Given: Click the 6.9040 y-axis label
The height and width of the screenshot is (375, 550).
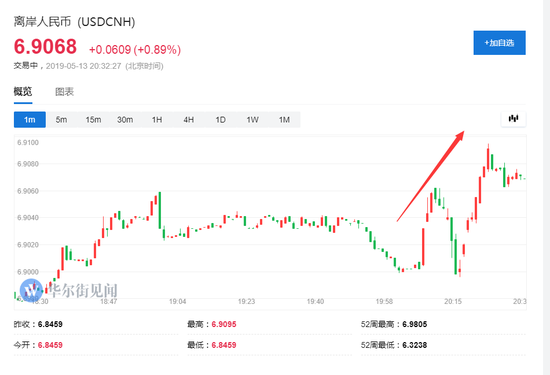Looking at the screenshot, I should click(28, 217).
